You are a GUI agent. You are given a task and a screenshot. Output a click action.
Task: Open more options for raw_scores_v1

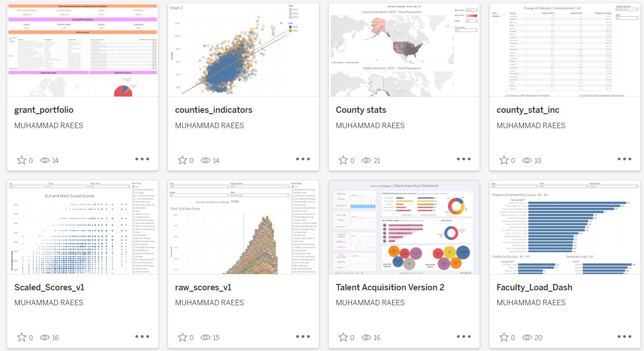coord(303,337)
